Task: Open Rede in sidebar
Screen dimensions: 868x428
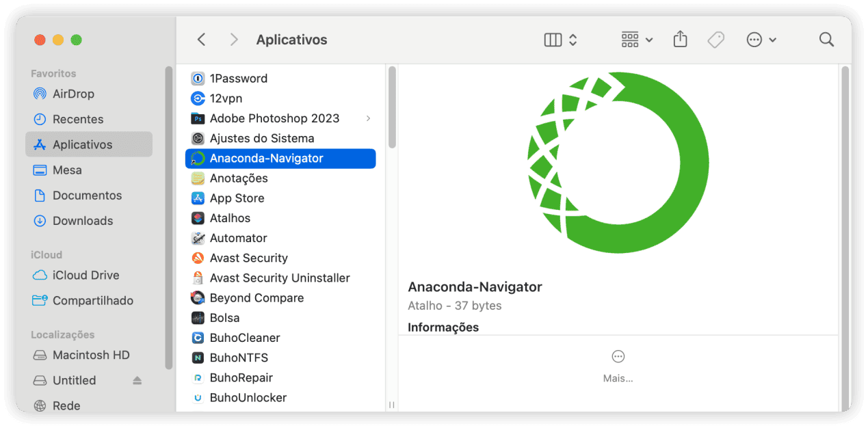Action: (89, 405)
